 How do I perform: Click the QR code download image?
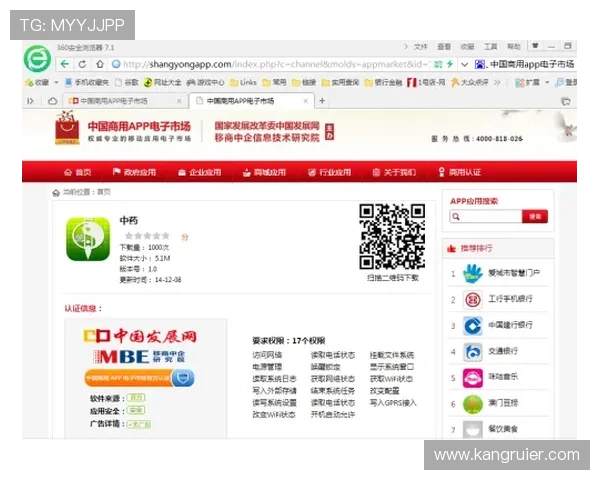(392, 236)
